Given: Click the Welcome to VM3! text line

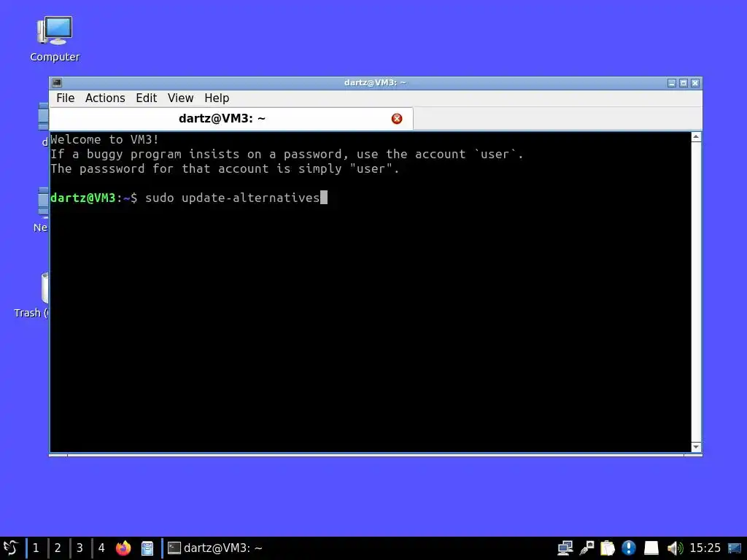Looking at the screenshot, I should point(104,139).
